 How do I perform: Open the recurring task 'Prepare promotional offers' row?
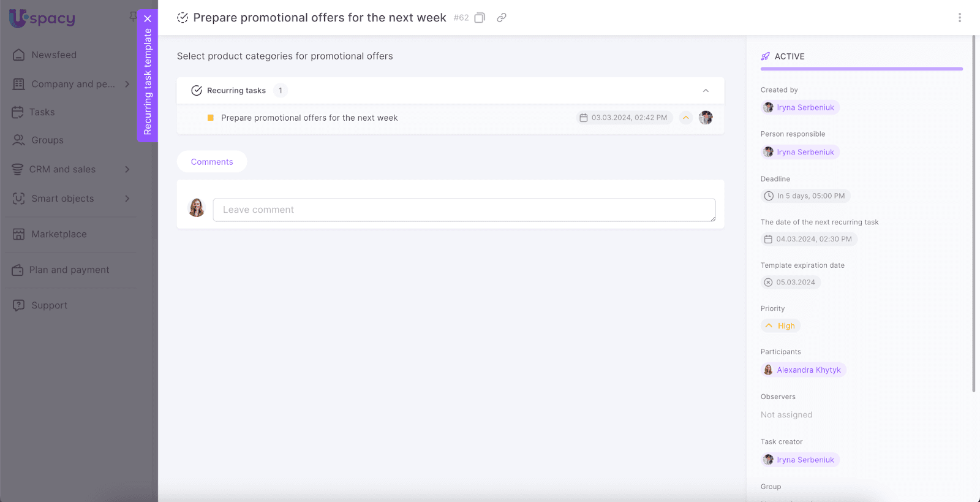(x=309, y=118)
